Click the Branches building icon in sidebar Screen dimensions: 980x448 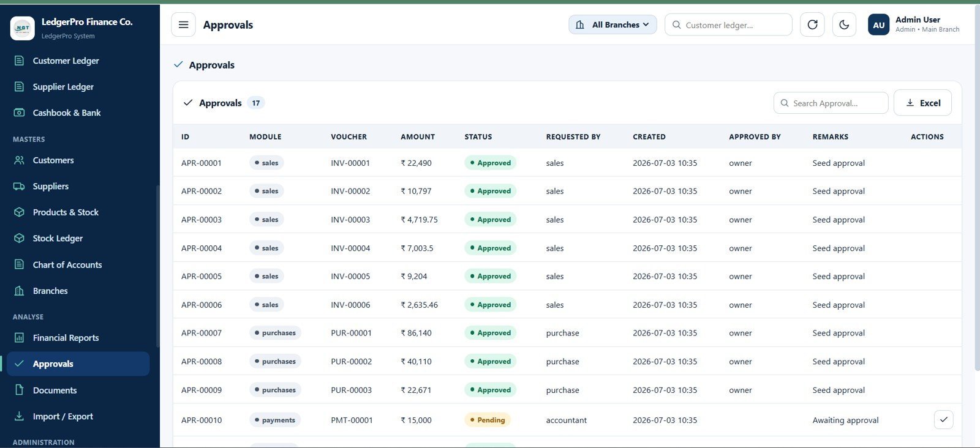19,291
